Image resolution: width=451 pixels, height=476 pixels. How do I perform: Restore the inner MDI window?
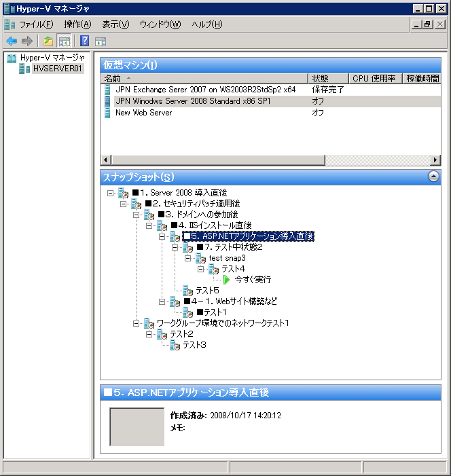coord(428,24)
